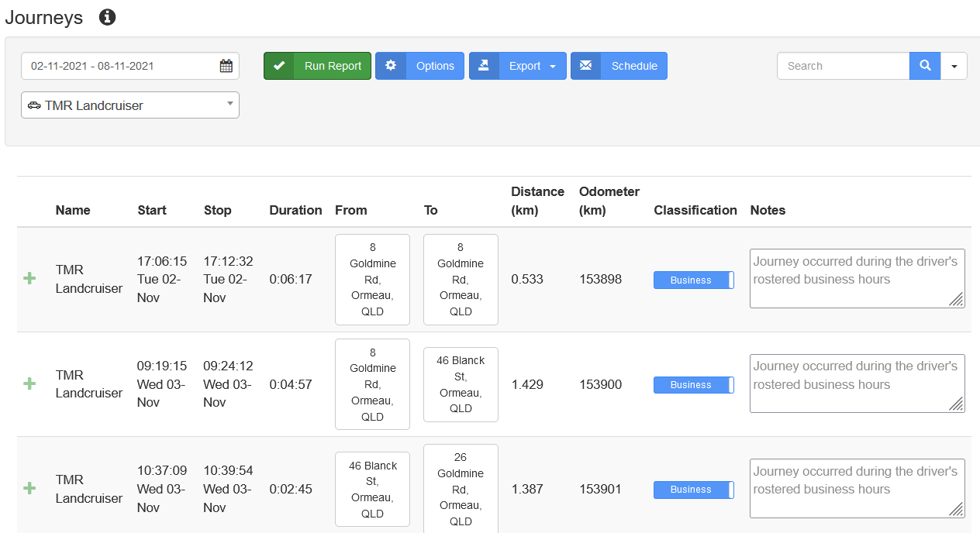Click the duration 0:06:17
The width and height of the screenshot is (980, 533).
291,279
